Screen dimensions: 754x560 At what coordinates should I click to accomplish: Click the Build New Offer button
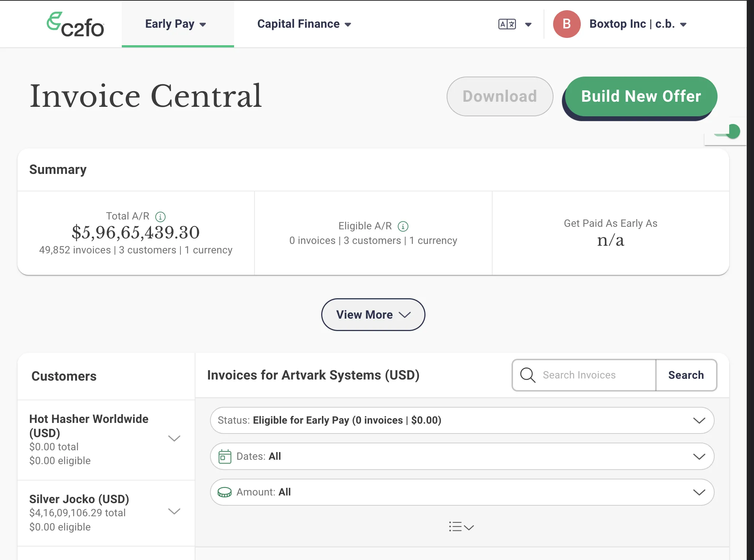(641, 97)
